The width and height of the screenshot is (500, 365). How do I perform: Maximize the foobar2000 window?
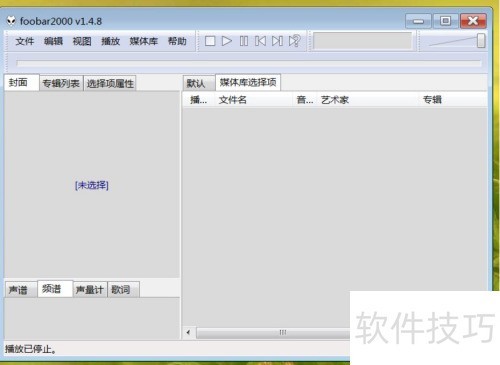(x=445, y=21)
